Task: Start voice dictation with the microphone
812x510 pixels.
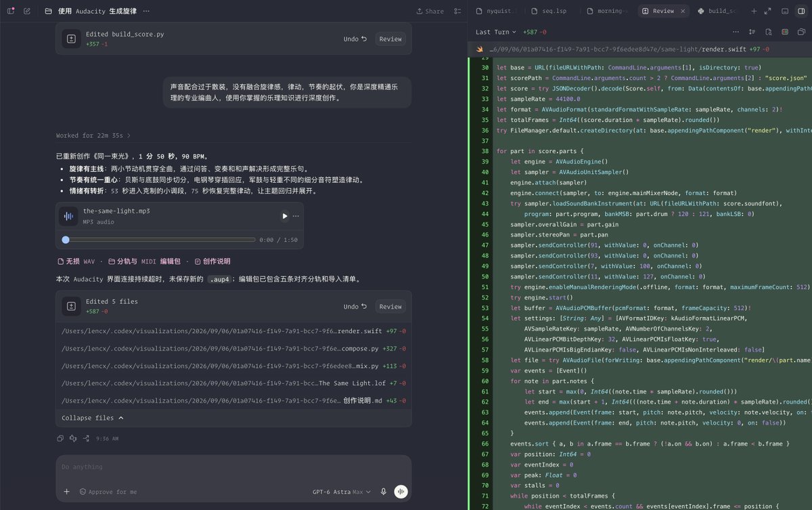Action: [x=384, y=492]
